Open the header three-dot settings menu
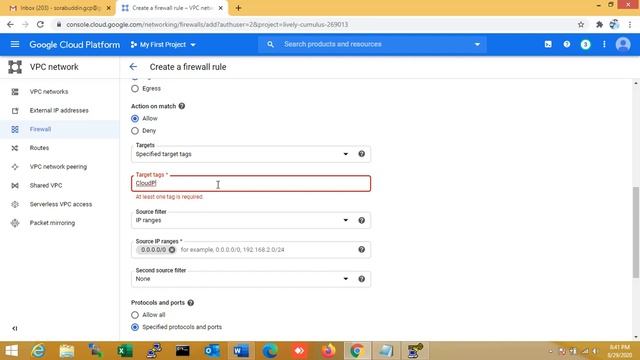The width and height of the screenshot is (640, 360). [x=604, y=44]
